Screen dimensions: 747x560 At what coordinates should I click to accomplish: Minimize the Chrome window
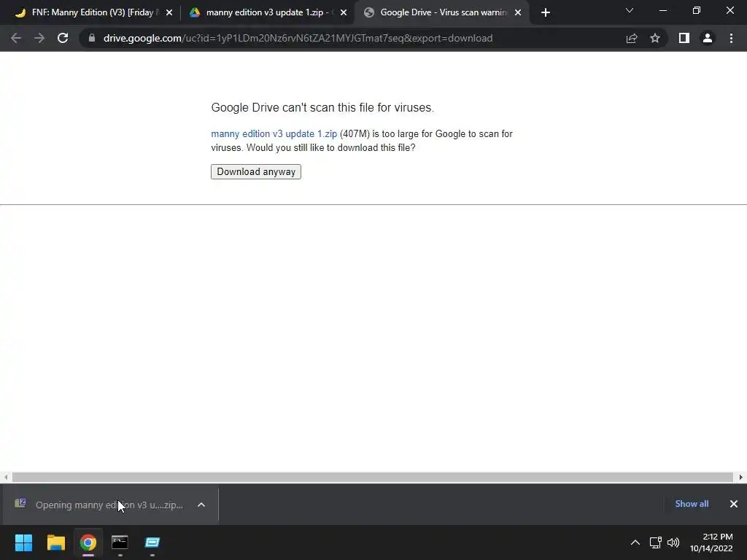(662, 10)
